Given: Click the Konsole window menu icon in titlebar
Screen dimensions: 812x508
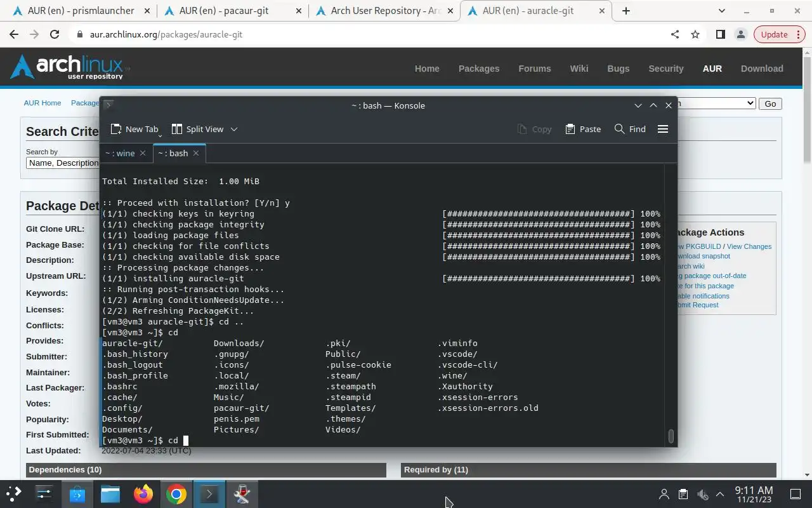Looking at the screenshot, I should tap(108, 105).
